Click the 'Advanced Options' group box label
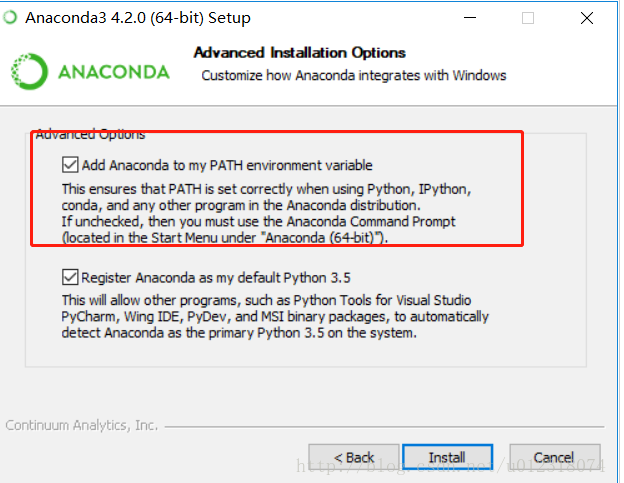 pos(90,134)
